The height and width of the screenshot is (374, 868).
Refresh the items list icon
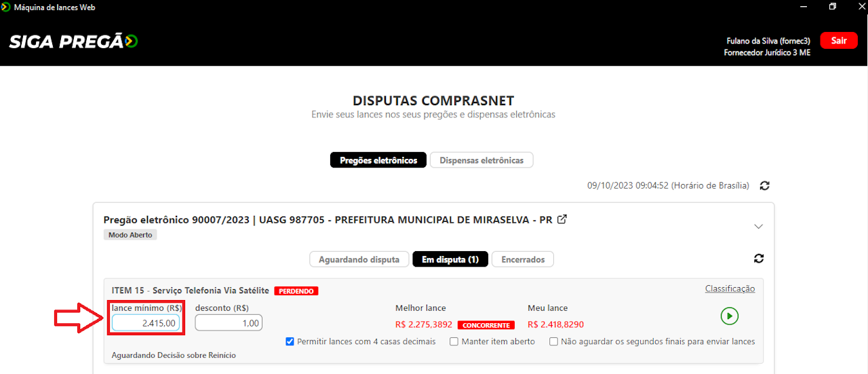(x=759, y=259)
